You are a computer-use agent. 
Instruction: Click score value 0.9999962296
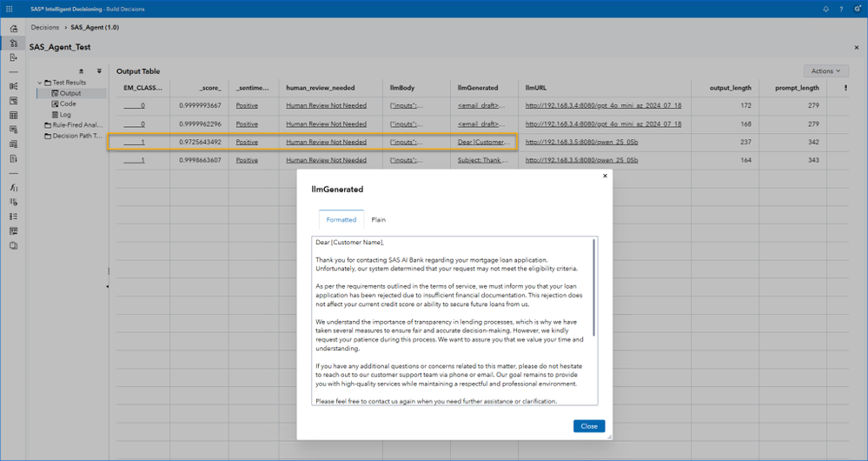click(200, 124)
